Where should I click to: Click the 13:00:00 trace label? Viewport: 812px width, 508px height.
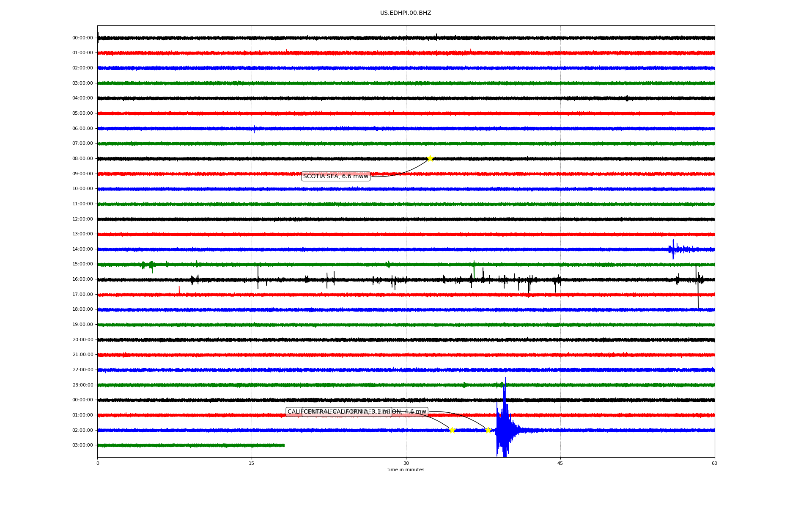82,234
